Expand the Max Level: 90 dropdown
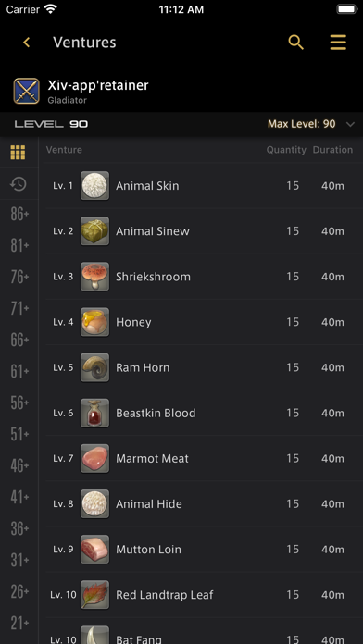This screenshot has width=363, height=644. [311, 124]
